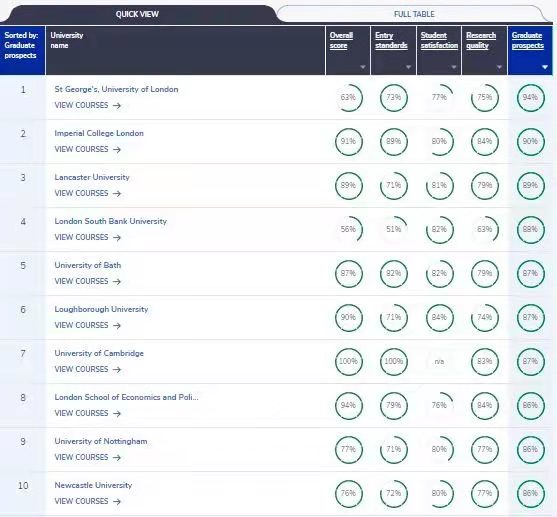The image size is (557, 517).
Task: Open Loughborough University link
Action: (101, 309)
